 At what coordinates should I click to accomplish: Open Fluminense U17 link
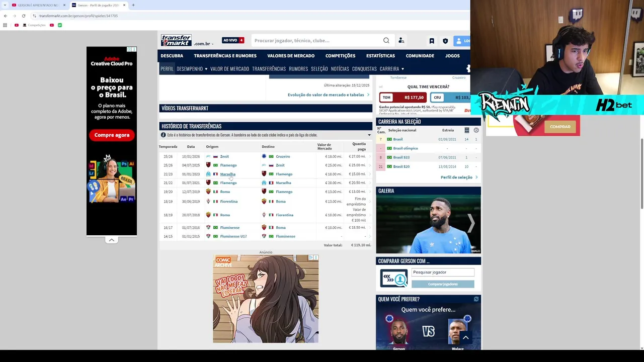tap(233, 236)
